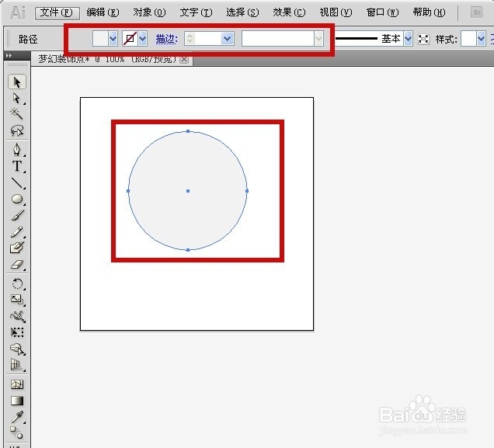This screenshot has width=494, height=448.
Task: Open the 窗口(W) menu
Action: pyautogui.click(x=382, y=12)
